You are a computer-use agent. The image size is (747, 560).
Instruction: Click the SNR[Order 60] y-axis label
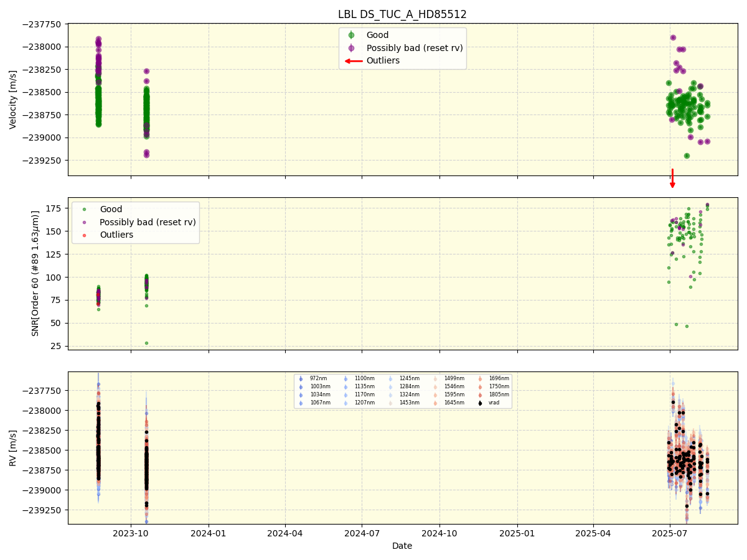(35, 274)
